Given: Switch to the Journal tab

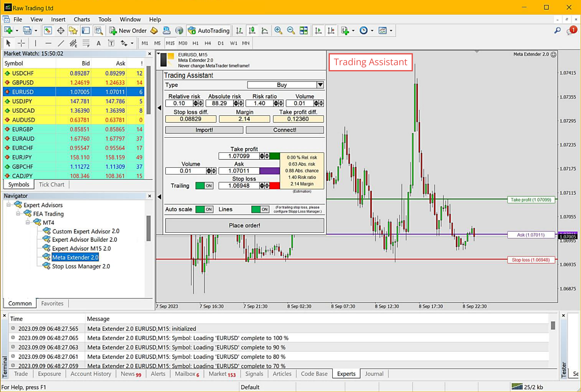Looking at the screenshot, I should pyautogui.click(x=374, y=374).
